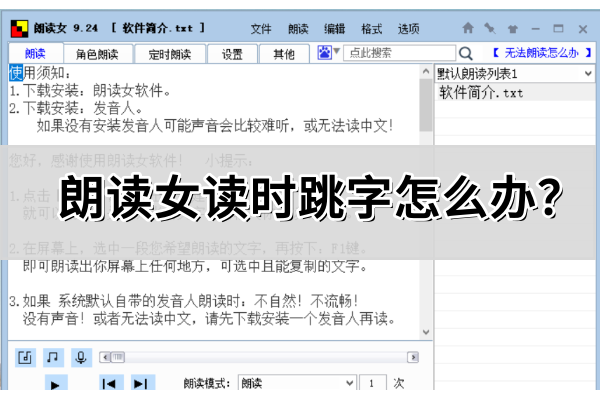Expand the 朗读模式 combo box
This screenshot has height=400, width=600.
coord(297,383)
